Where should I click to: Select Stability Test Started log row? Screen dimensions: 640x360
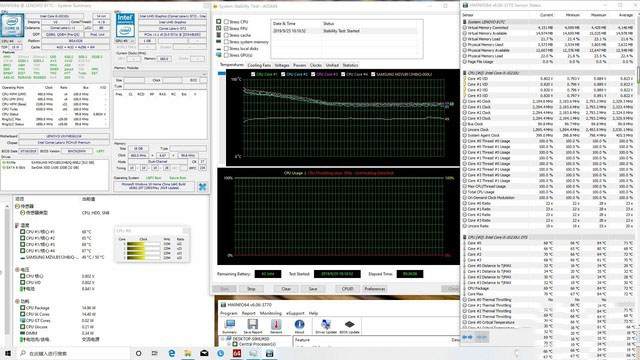(344, 31)
